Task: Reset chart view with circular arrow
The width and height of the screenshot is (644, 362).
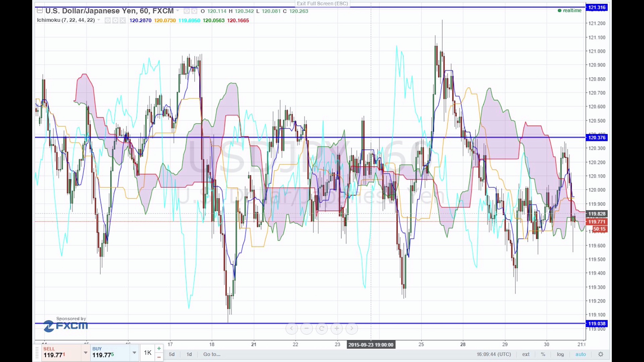Action: (x=322, y=328)
